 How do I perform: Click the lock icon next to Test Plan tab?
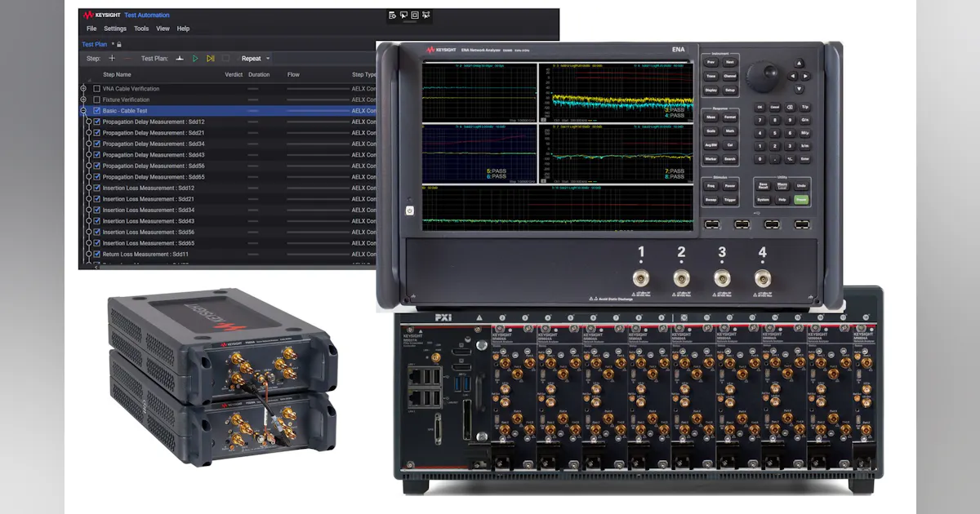(x=119, y=44)
